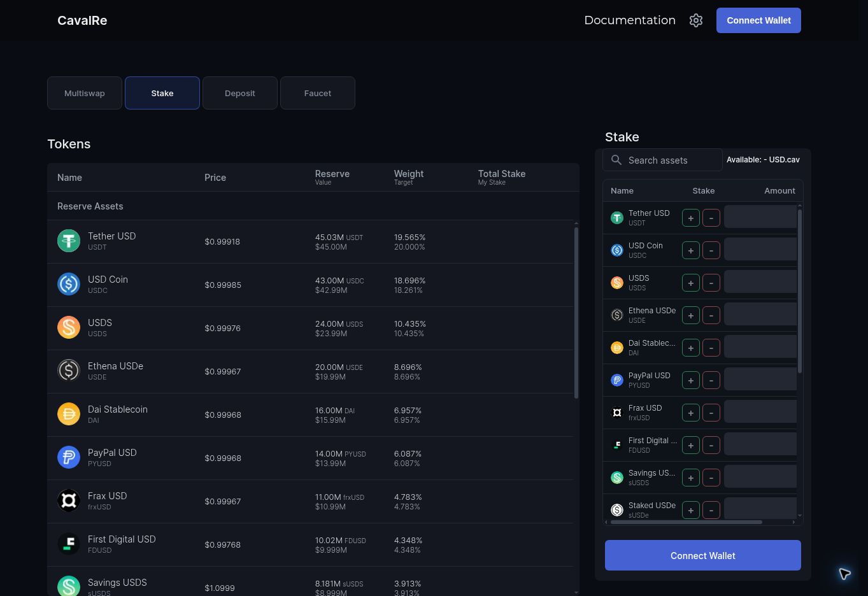Go to CavalRe home logo
This screenshot has width=868, height=596.
point(82,20)
